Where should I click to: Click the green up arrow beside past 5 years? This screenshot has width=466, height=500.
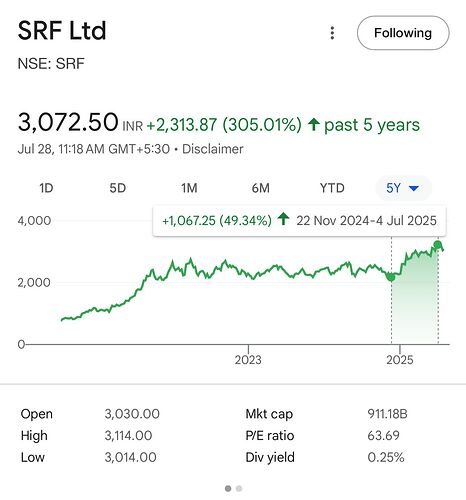[313, 124]
